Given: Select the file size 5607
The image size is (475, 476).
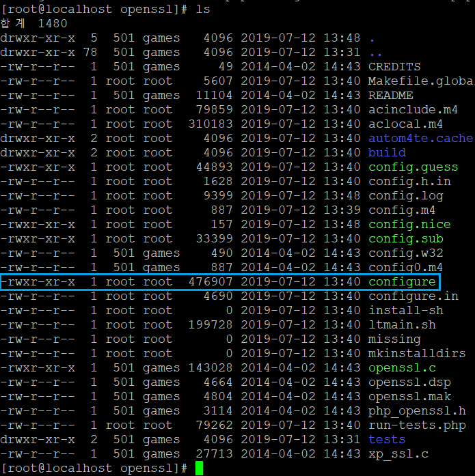Looking at the screenshot, I should 218,81.
